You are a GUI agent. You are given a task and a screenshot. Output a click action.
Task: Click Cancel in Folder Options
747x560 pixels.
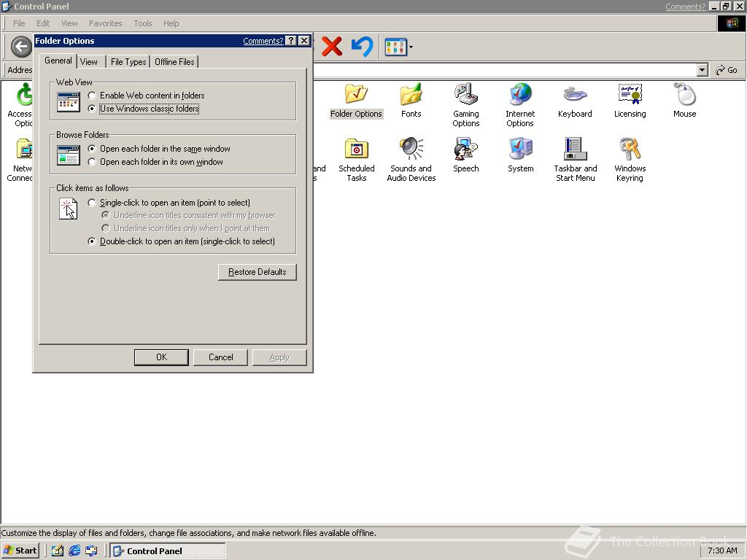[x=220, y=357]
